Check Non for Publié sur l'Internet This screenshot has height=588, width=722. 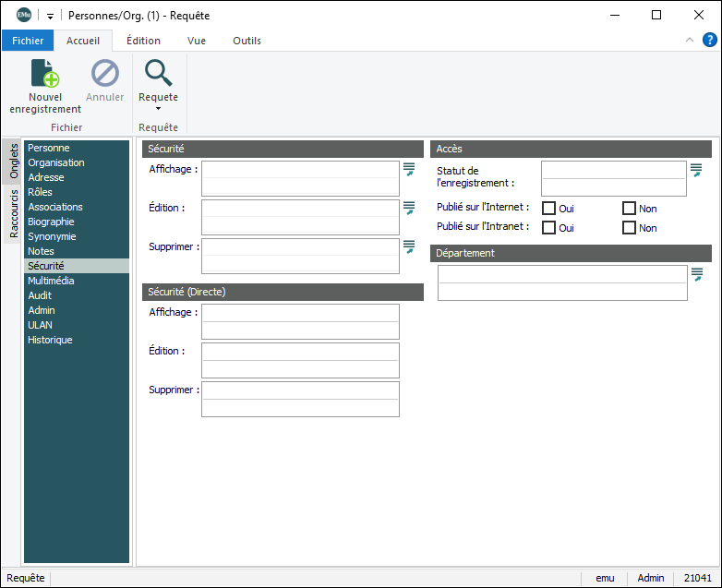coord(630,208)
